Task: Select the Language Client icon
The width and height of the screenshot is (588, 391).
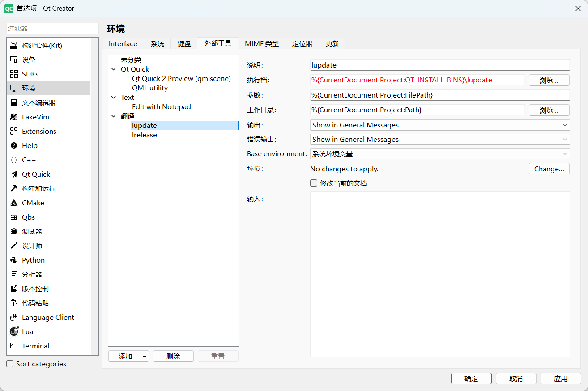Action: (14, 317)
